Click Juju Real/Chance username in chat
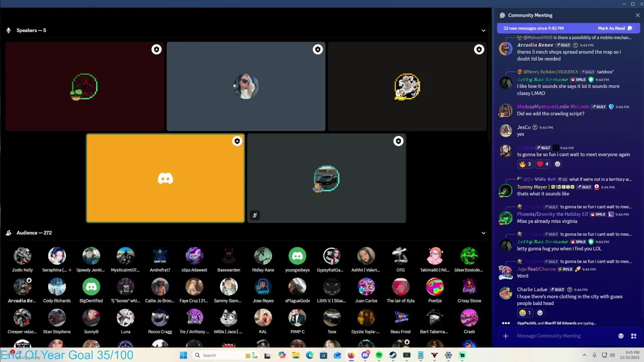Image resolution: width=644 pixels, height=362 pixels. click(x=536, y=269)
